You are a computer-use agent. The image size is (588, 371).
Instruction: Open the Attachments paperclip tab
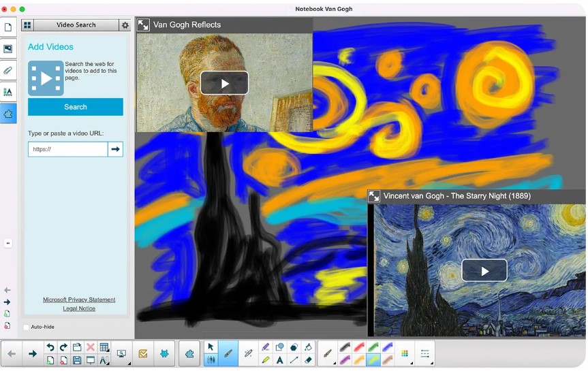coord(8,70)
